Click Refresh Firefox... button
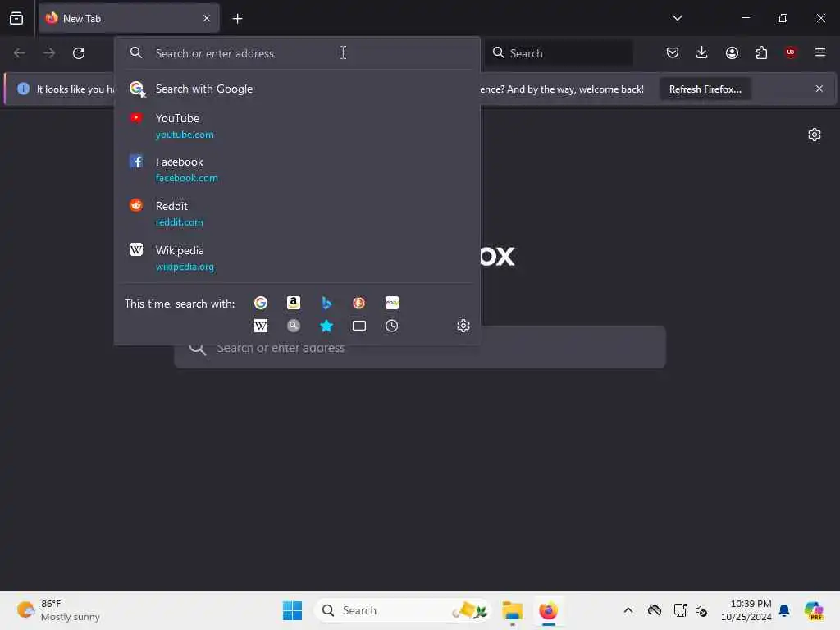This screenshot has width=840, height=630. [x=705, y=89]
